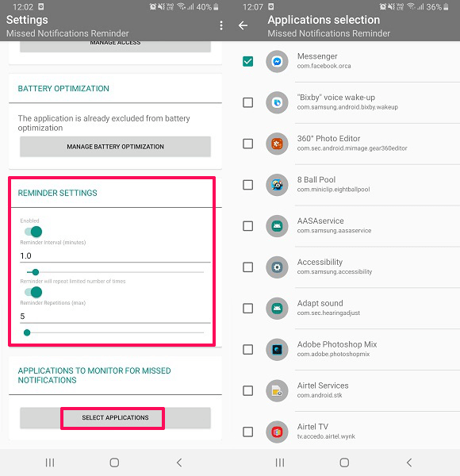Select the 8 Ball Pool label
460x476 pixels.
click(316, 180)
